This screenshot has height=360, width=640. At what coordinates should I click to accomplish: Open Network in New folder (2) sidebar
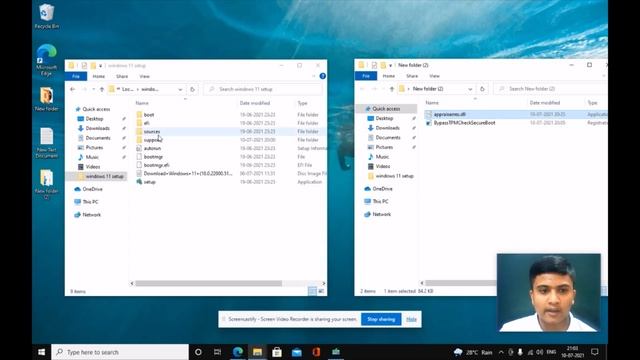point(382,214)
